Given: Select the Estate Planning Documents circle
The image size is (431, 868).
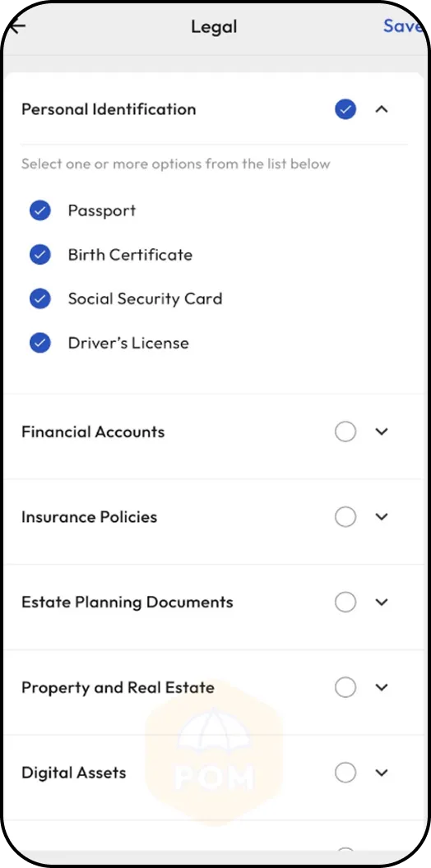Looking at the screenshot, I should 345,603.
